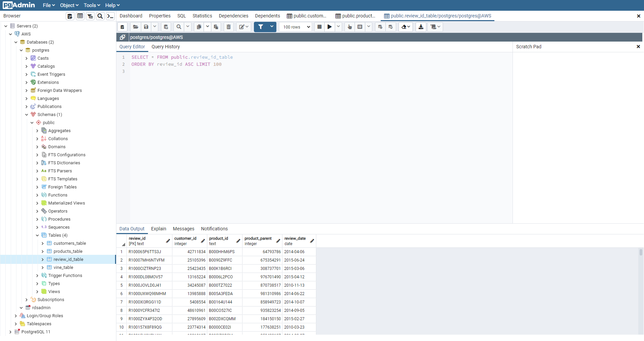Select products_table in the tree
This screenshot has height=341, width=644.
click(68, 251)
